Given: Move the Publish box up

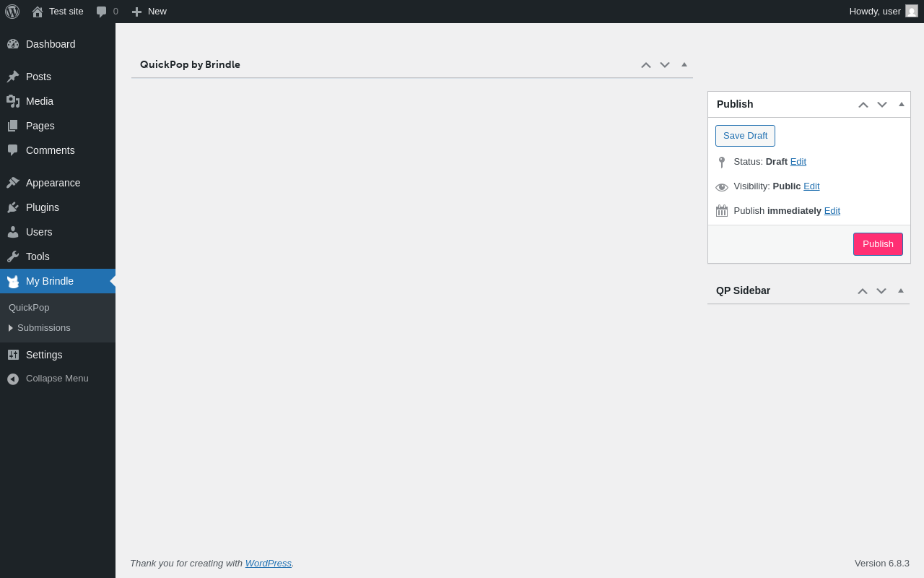Looking at the screenshot, I should point(863,105).
